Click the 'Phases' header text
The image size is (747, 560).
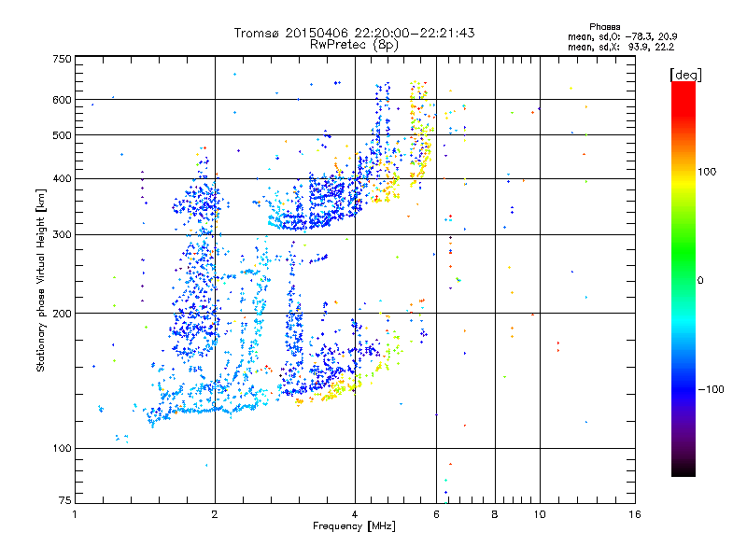(x=604, y=27)
